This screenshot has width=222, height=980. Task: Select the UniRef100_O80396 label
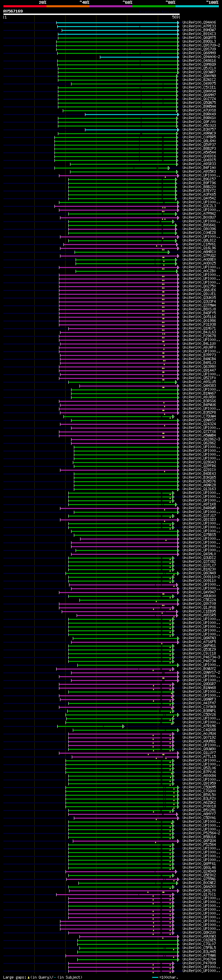tap(199, 229)
